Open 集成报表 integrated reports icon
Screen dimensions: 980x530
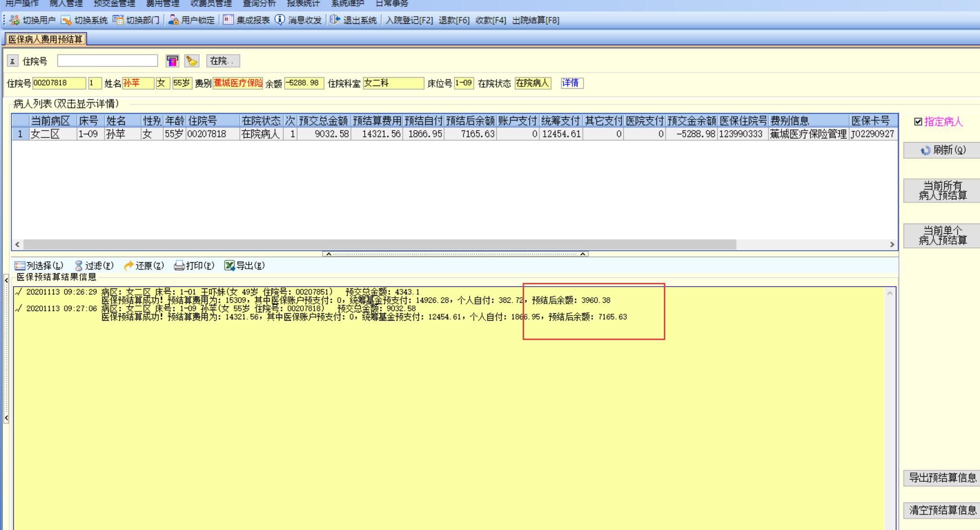228,20
